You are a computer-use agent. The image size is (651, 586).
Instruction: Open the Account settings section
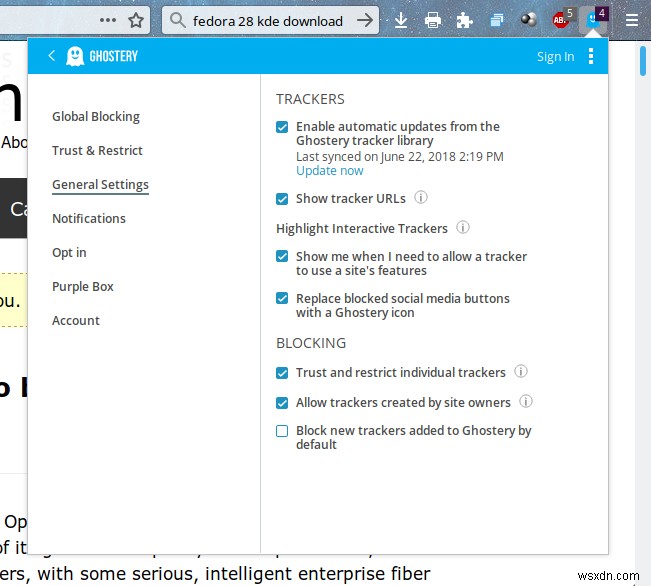pyautogui.click(x=76, y=321)
